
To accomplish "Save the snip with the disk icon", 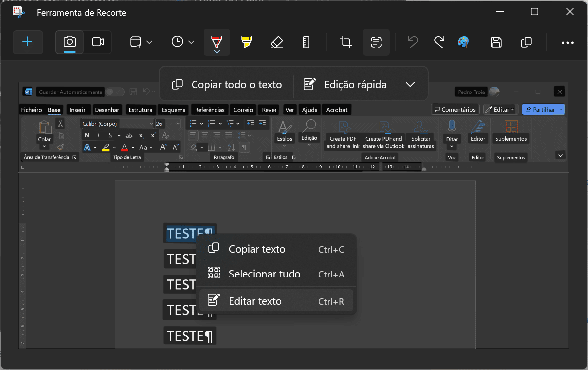I will pyautogui.click(x=496, y=42).
